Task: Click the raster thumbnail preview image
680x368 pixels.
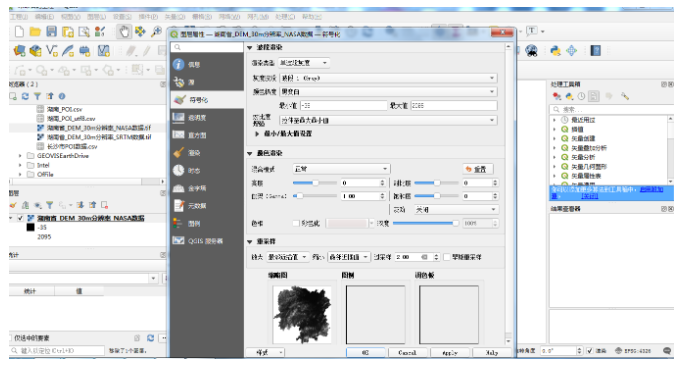Action: (x=302, y=314)
